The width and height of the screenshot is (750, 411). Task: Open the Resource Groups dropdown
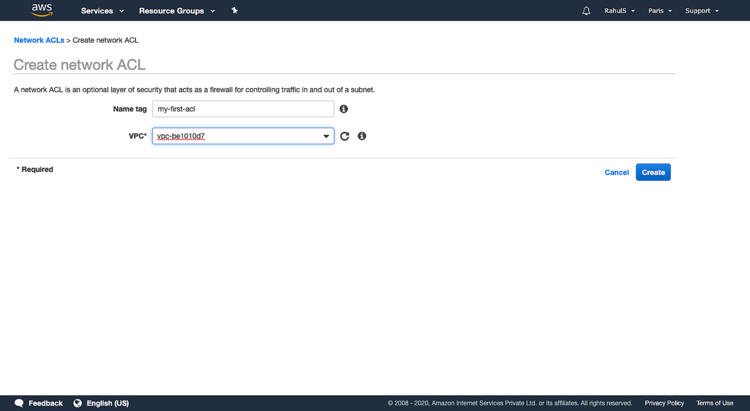point(176,11)
